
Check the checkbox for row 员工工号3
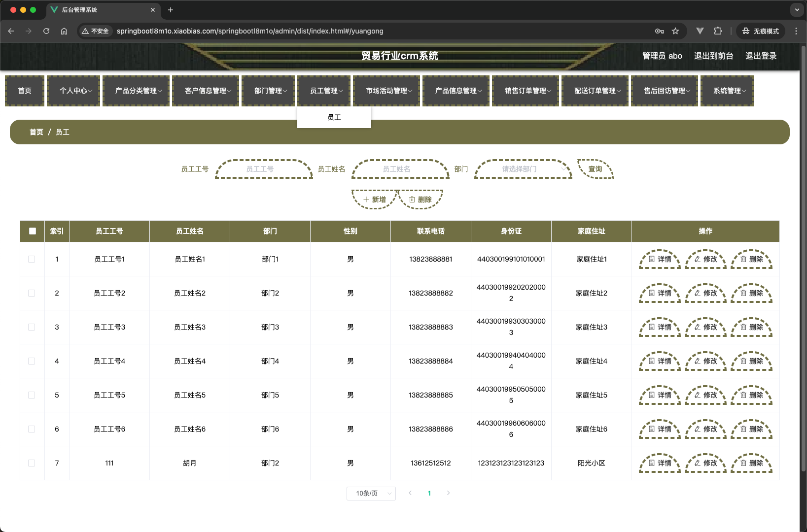point(32,327)
